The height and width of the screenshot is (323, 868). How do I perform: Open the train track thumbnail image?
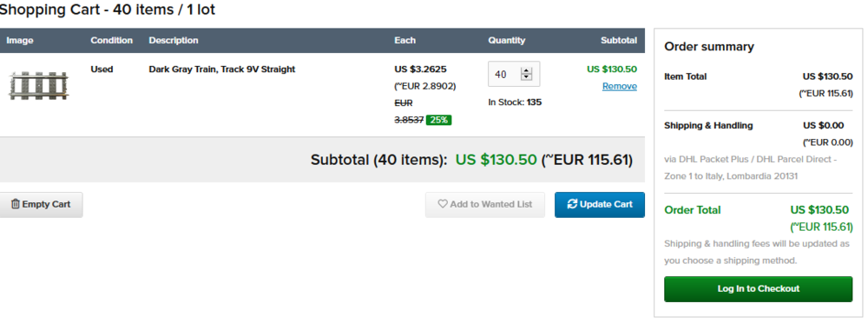(x=39, y=86)
